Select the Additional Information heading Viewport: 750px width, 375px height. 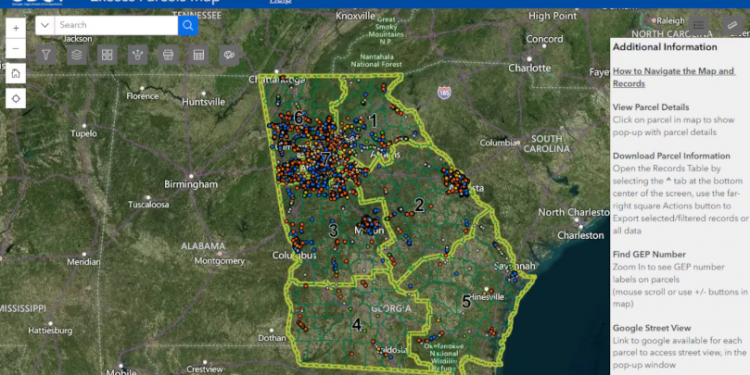coord(665,47)
